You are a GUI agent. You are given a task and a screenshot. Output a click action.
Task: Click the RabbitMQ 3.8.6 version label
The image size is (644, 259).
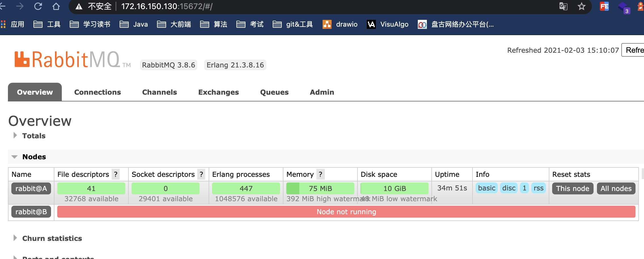click(x=169, y=65)
